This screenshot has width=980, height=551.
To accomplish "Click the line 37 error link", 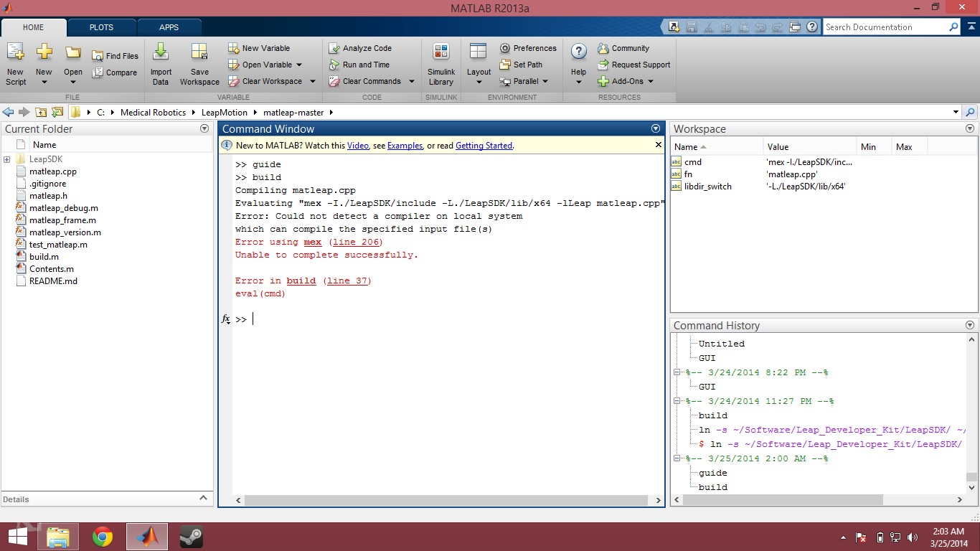I will [347, 281].
